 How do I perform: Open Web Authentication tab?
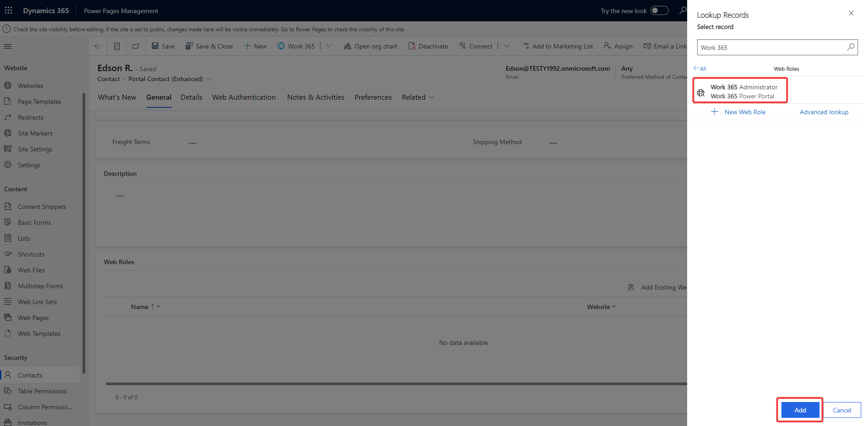click(244, 97)
